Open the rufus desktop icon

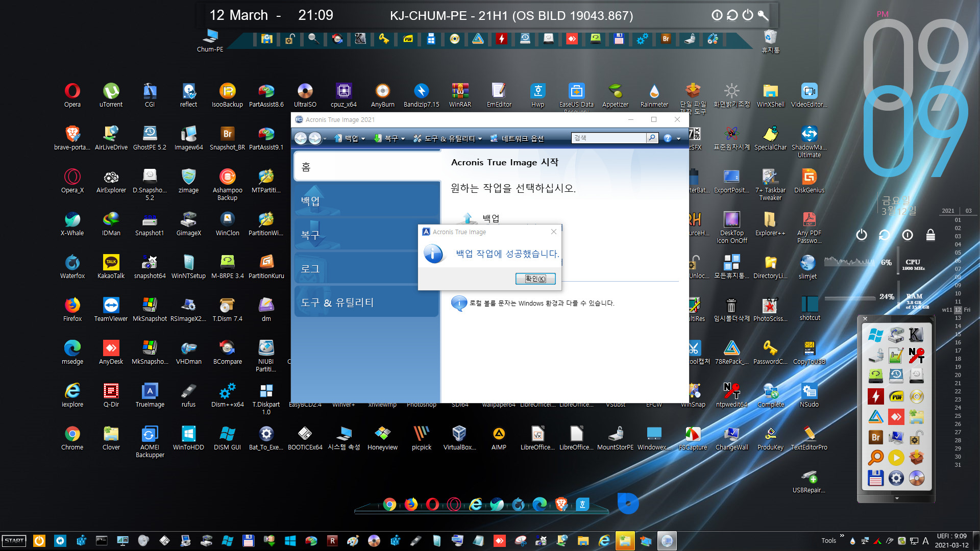[188, 395]
